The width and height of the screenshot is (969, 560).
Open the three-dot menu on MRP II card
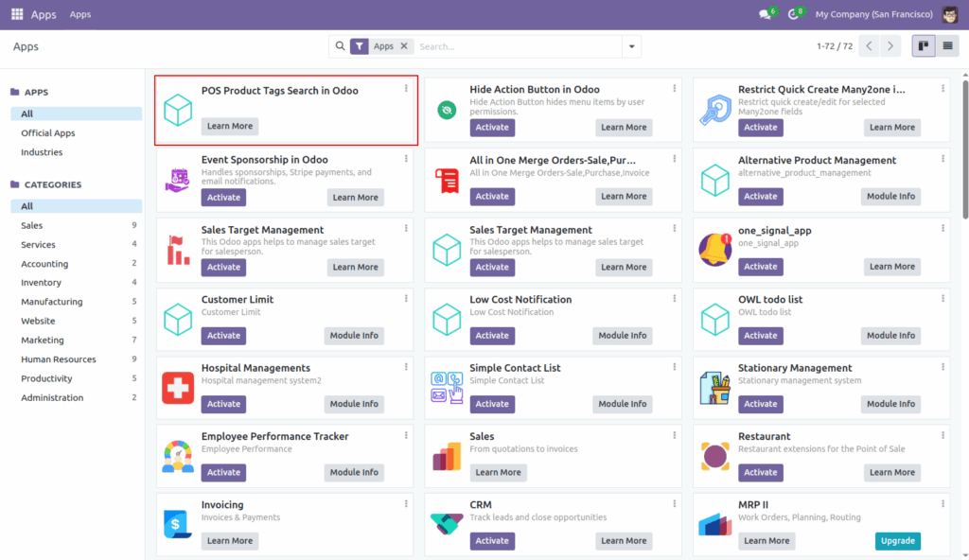tap(943, 503)
